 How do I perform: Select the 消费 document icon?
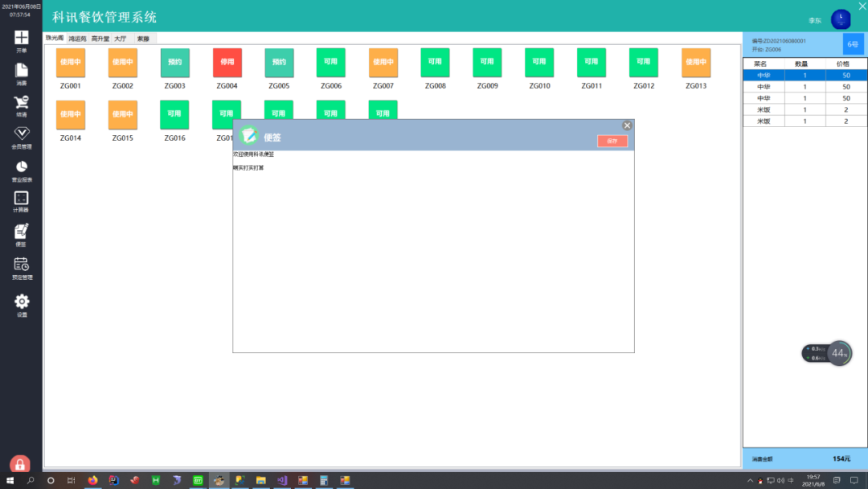tap(21, 74)
